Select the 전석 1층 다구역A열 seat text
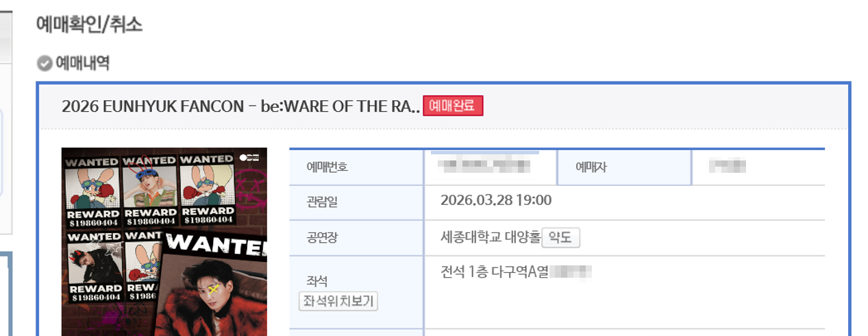This screenshot has height=336, width=868. (495, 272)
